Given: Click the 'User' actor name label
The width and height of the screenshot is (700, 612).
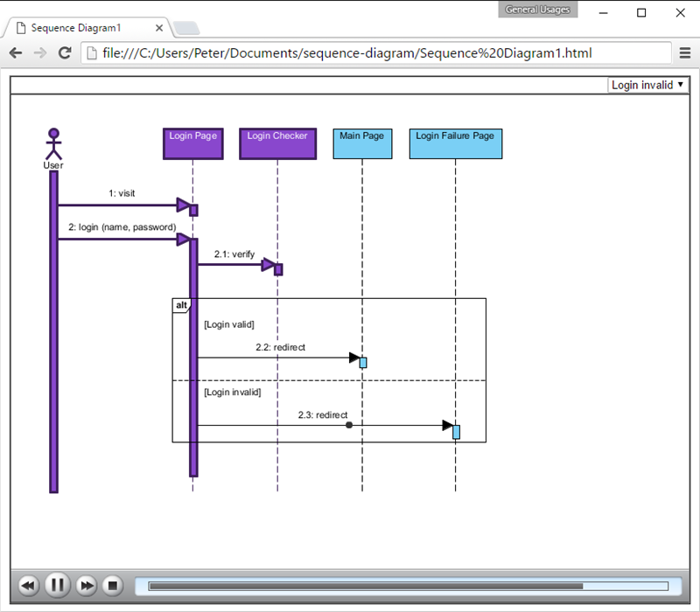Looking at the screenshot, I should click(53, 165).
